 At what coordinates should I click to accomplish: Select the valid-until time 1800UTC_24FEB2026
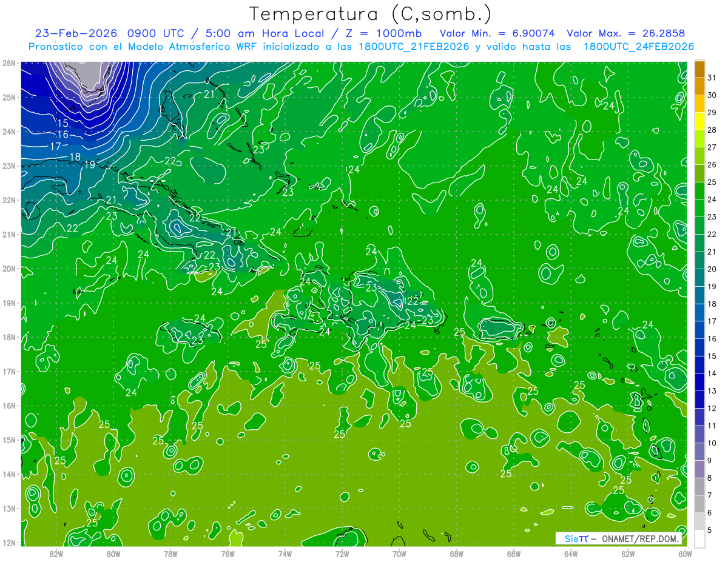(638, 47)
